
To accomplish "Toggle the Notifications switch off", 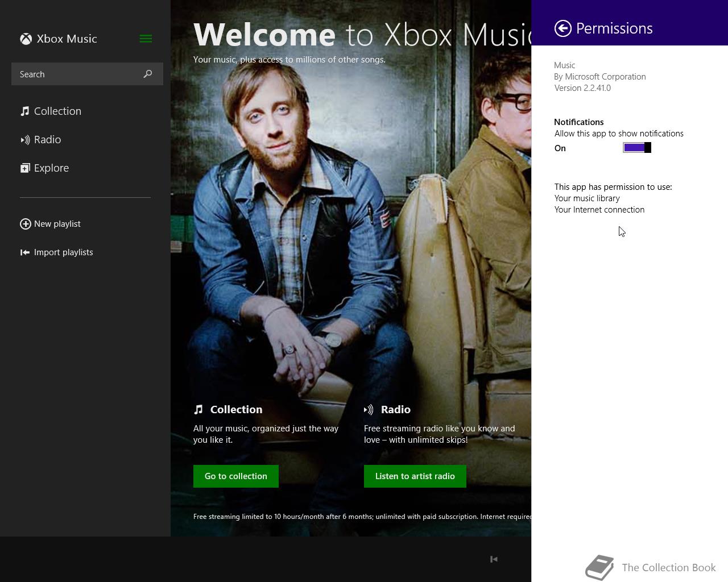I will pyautogui.click(x=637, y=148).
